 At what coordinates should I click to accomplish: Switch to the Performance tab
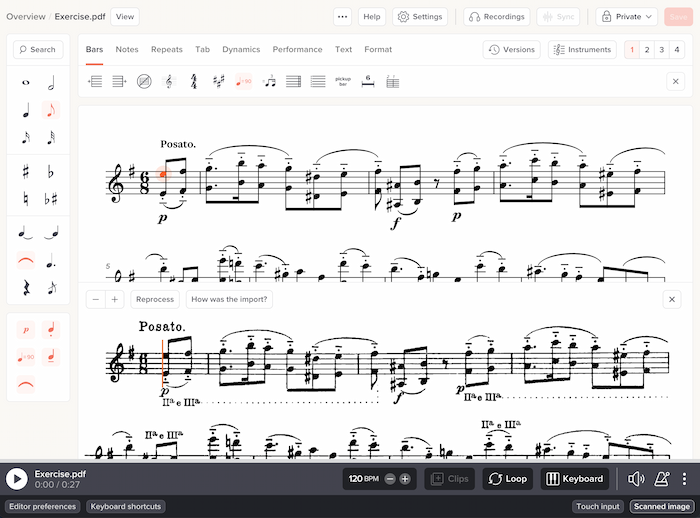(x=297, y=50)
